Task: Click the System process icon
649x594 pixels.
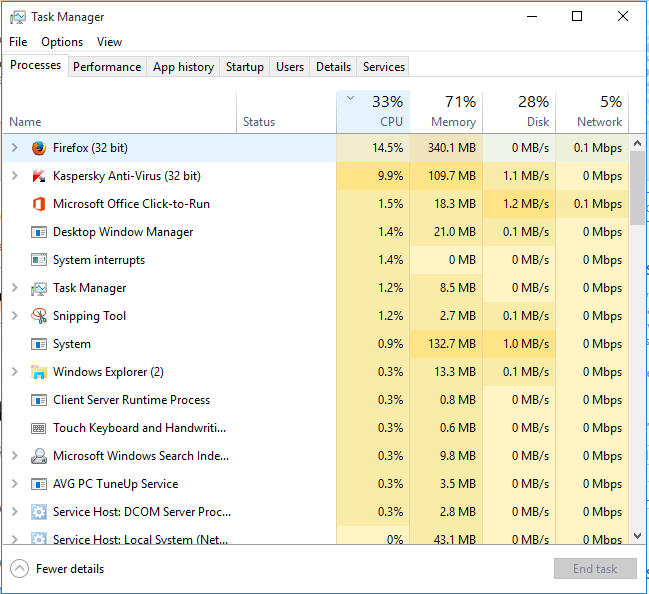Action: coord(39,344)
